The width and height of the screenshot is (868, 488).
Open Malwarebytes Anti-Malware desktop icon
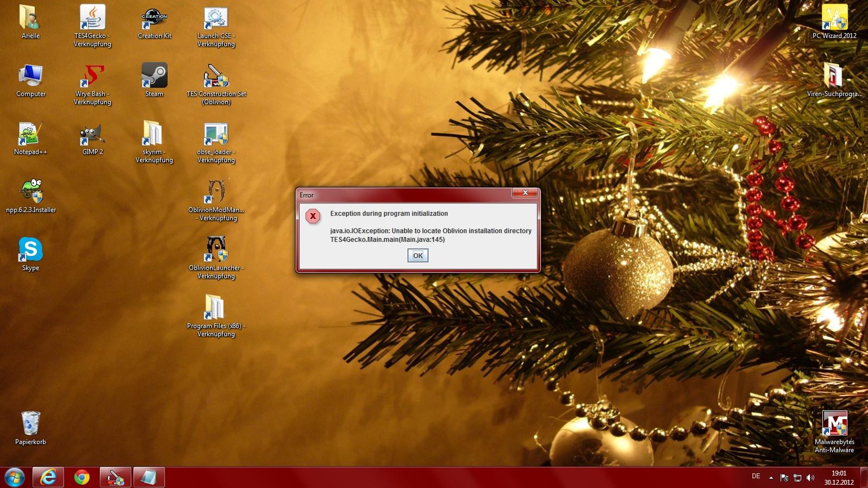pyautogui.click(x=834, y=424)
